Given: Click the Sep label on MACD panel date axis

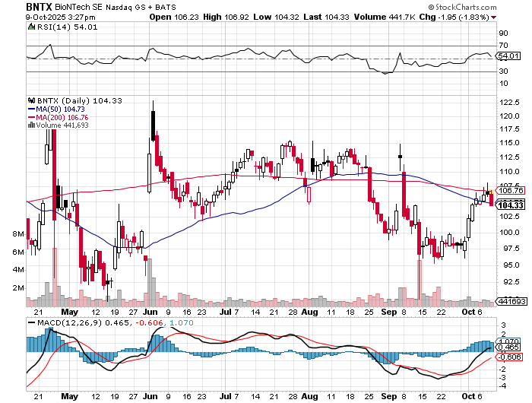Looking at the screenshot, I should (389, 396).
